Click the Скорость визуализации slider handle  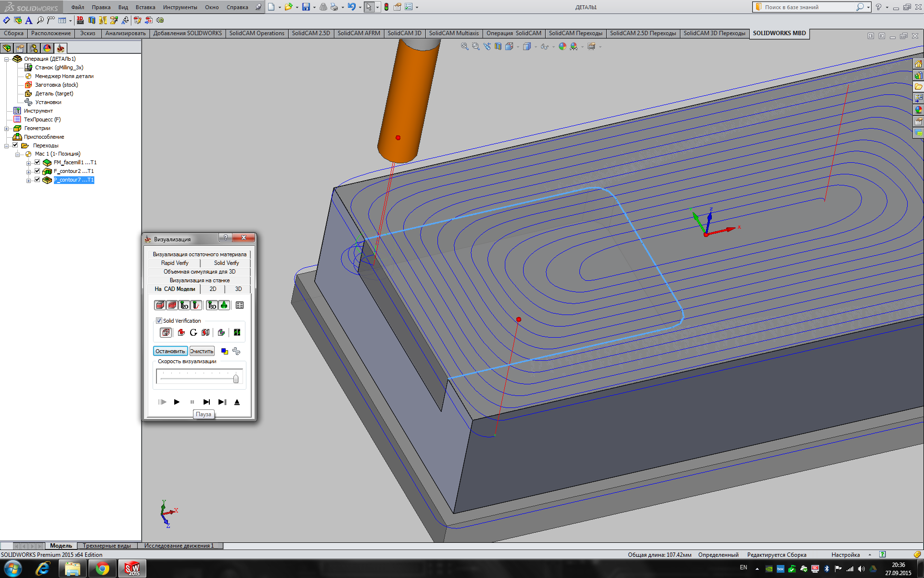tap(236, 379)
